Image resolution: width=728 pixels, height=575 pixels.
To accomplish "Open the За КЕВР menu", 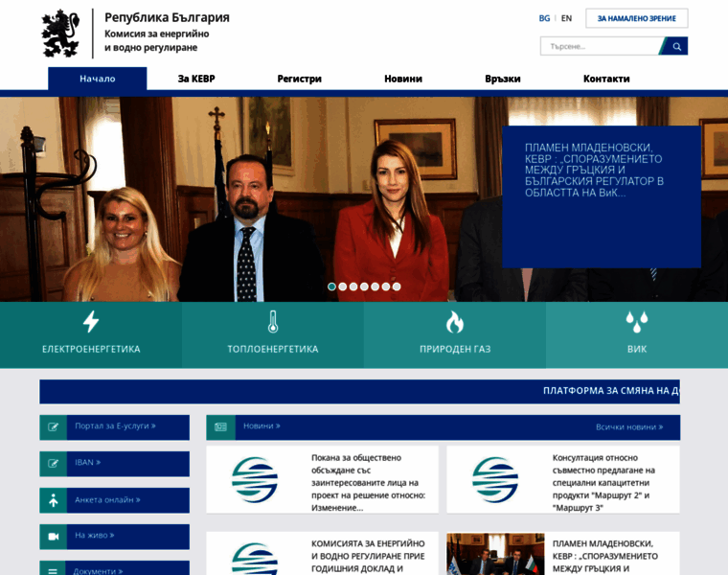I will (x=196, y=79).
